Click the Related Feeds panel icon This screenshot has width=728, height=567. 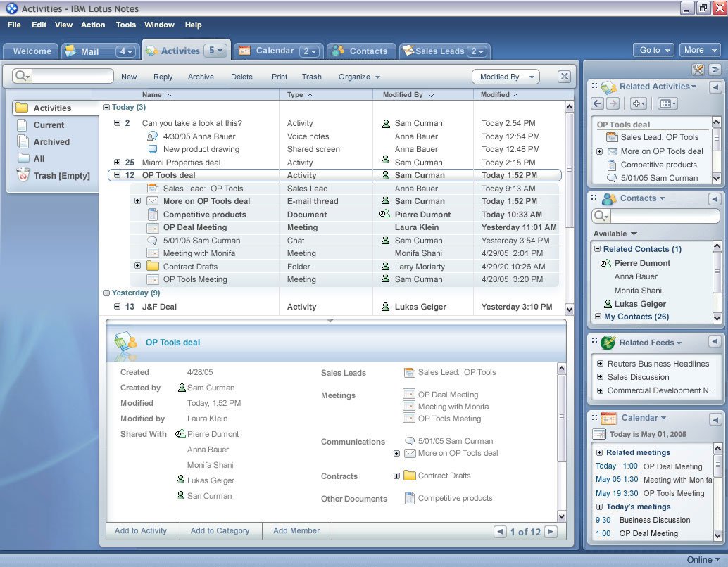pos(608,343)
